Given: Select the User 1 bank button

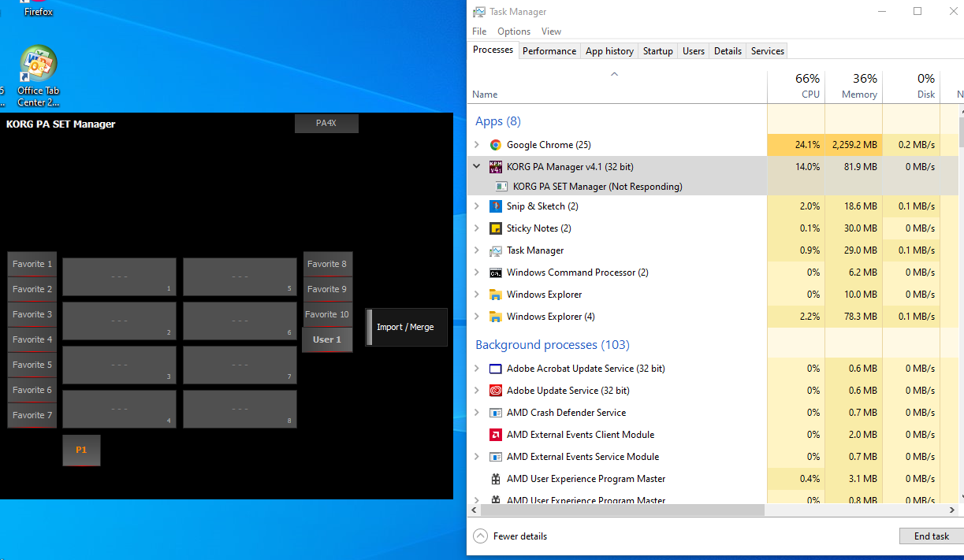Looking at the screenshot, I should point(327,339).
